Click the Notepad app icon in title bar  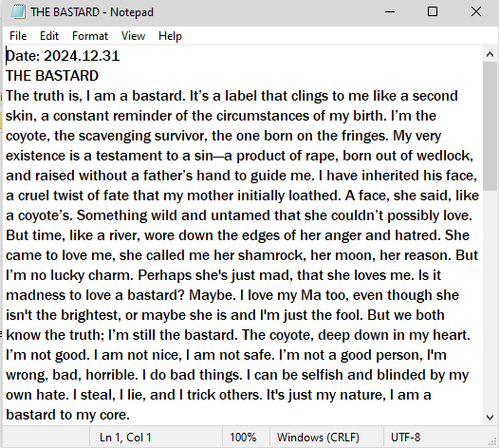pos(18,12)
